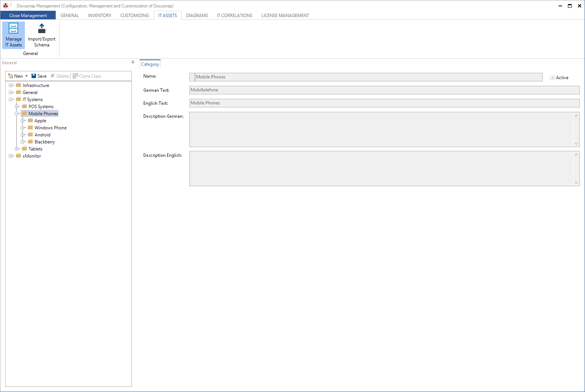Click into the Name input field
585x392 pixels.
click(x=369, y=77)
